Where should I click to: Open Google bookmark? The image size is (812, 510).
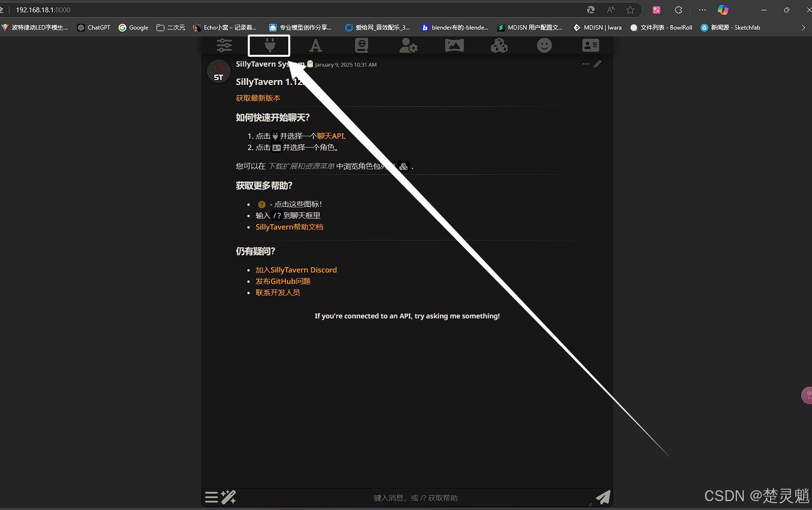[x=133, y=28]
